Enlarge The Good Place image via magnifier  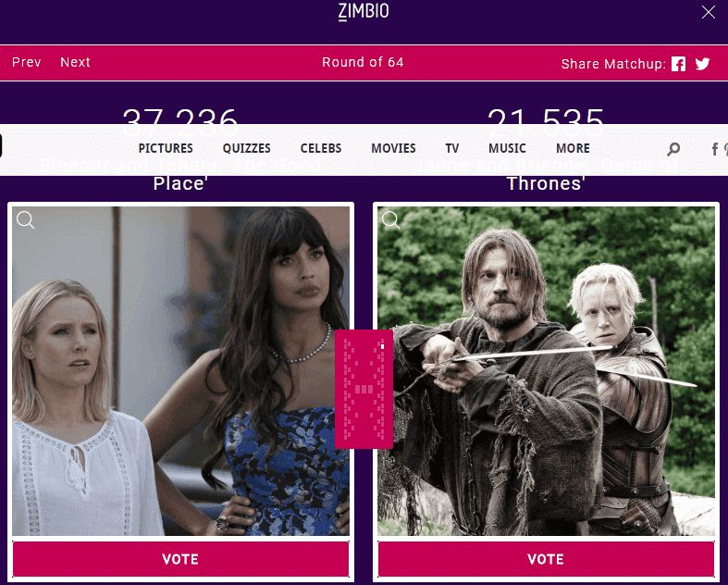(25, 219)
